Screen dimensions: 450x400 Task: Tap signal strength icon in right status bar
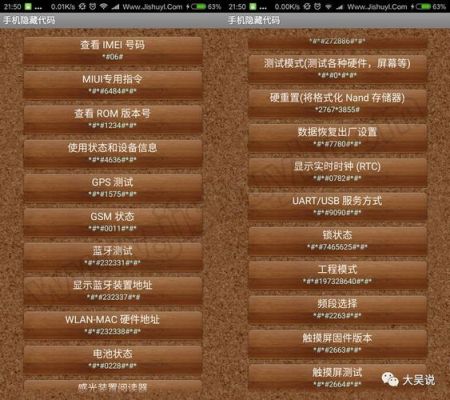[340, 6]
